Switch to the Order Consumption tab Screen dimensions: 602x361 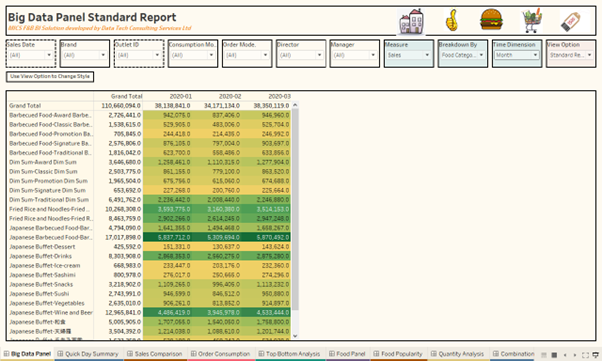pyautogui.click(x=221, y=354)
